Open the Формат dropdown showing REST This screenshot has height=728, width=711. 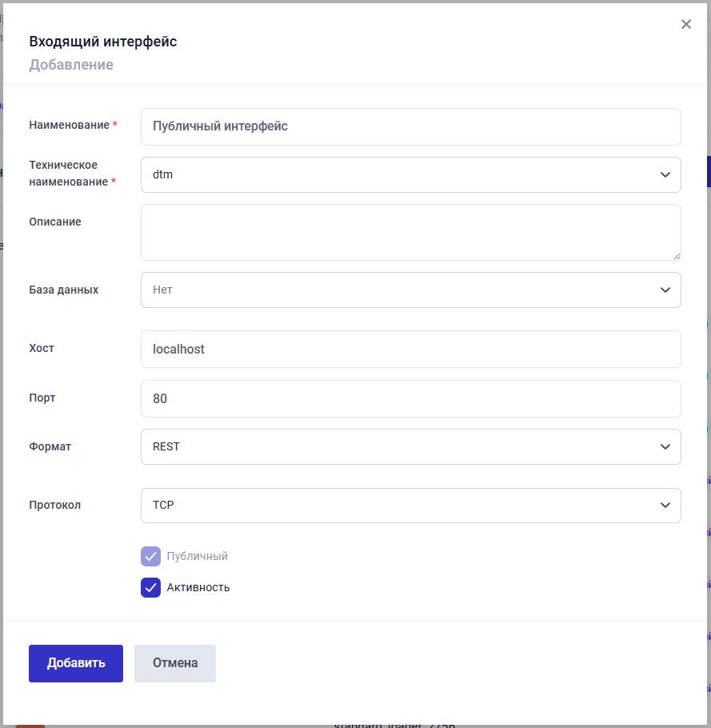coord(411,446)
